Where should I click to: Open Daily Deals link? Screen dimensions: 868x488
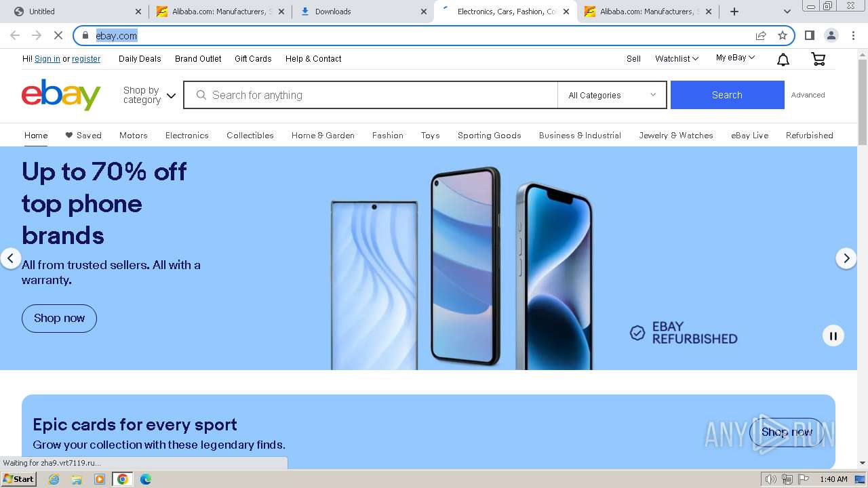140,59
